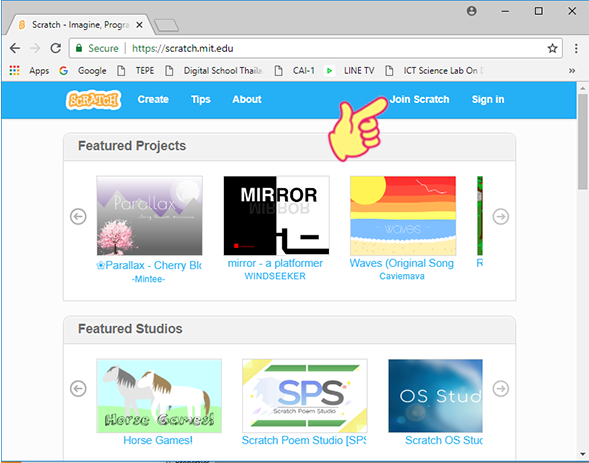Open WINDSEEKER author profile

pyautogui.click(x=275, y=276)
